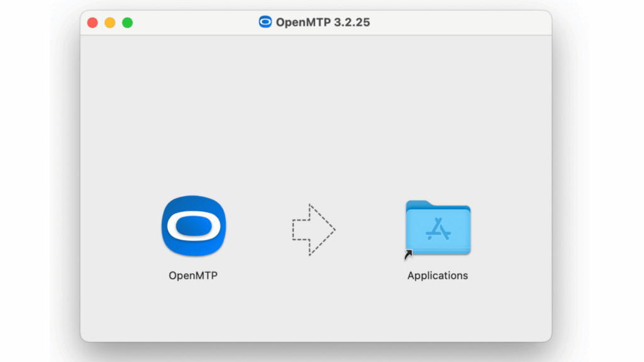Click the green zoom button

pyautogui.click(x=126, y=21)
